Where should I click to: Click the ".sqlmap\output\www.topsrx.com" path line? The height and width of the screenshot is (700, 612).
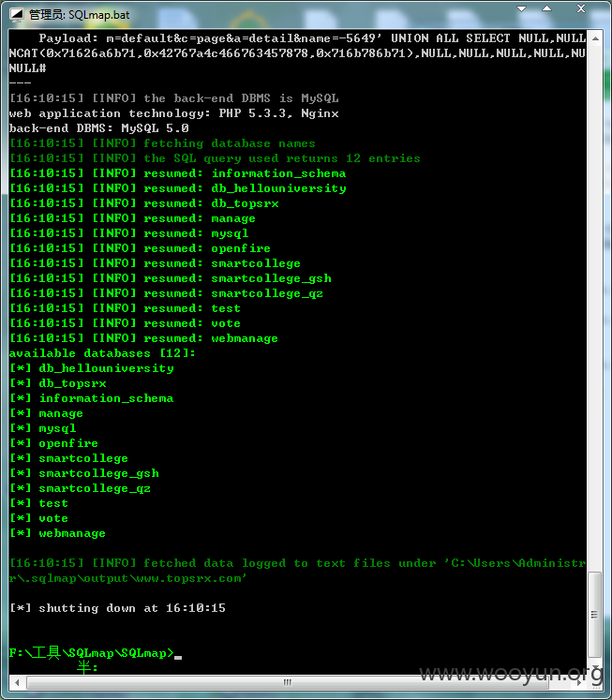click(128, 578)
